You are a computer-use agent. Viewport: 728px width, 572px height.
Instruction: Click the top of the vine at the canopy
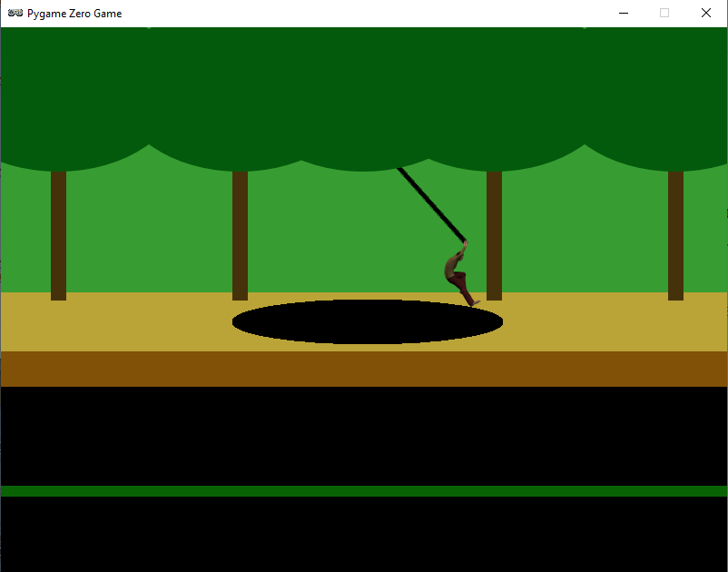tap(399, 168)
